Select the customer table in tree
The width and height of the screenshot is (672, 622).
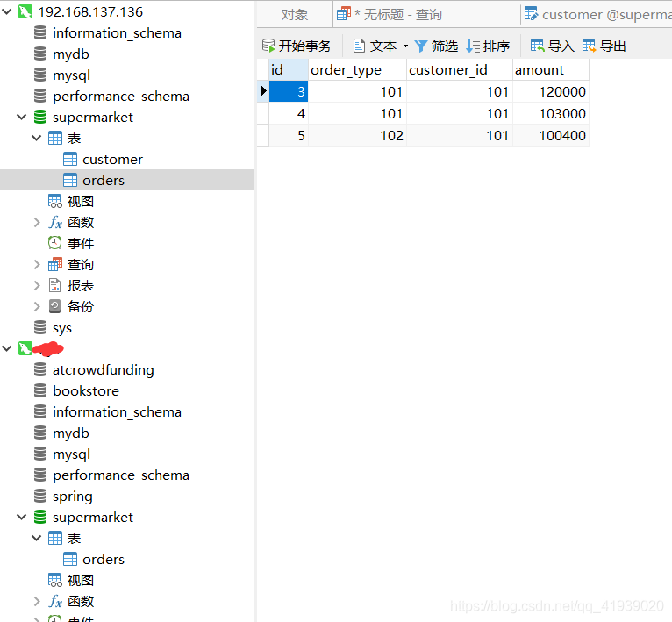(x=112, y=159)
